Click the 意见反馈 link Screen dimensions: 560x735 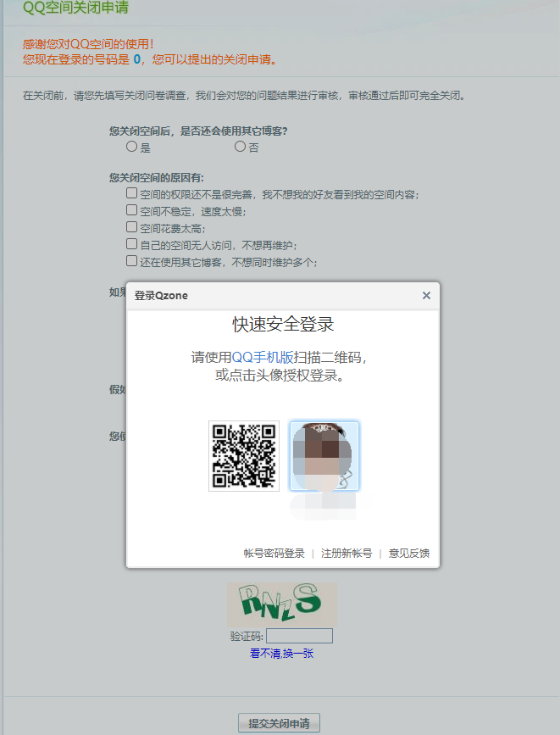coord(409,554)
